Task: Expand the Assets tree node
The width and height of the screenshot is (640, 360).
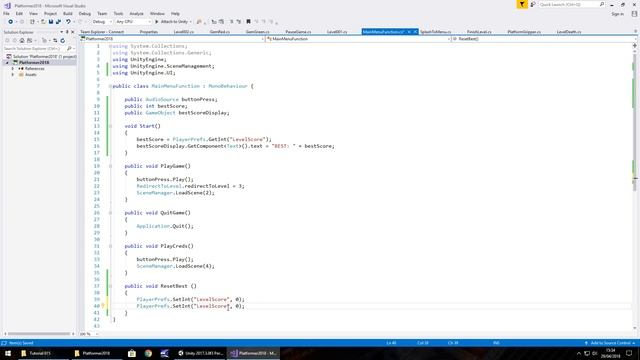Action: coord(13,75)
